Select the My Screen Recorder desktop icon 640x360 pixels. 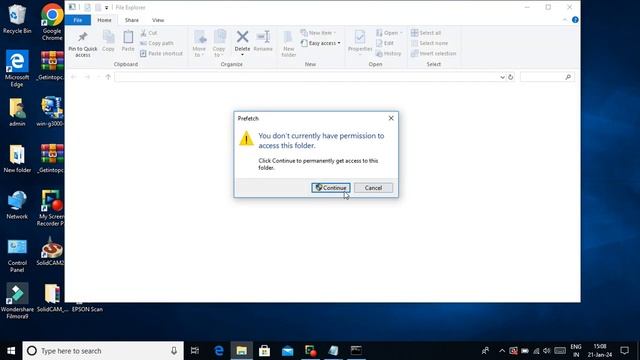point(51,208)
